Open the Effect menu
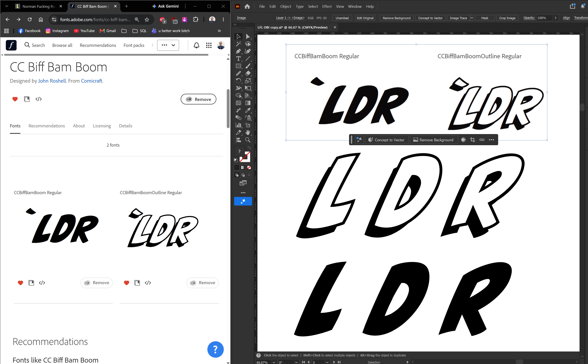The height and width of the screenshot is (364, 588). [x=327, y=7]
